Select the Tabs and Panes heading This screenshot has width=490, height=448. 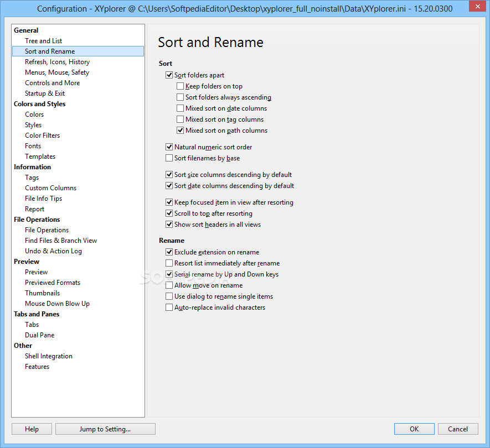coord(36,314)
